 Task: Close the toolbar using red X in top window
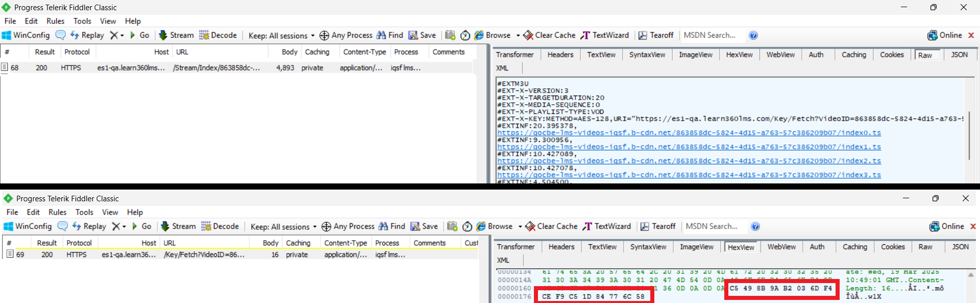pos(971,35)
